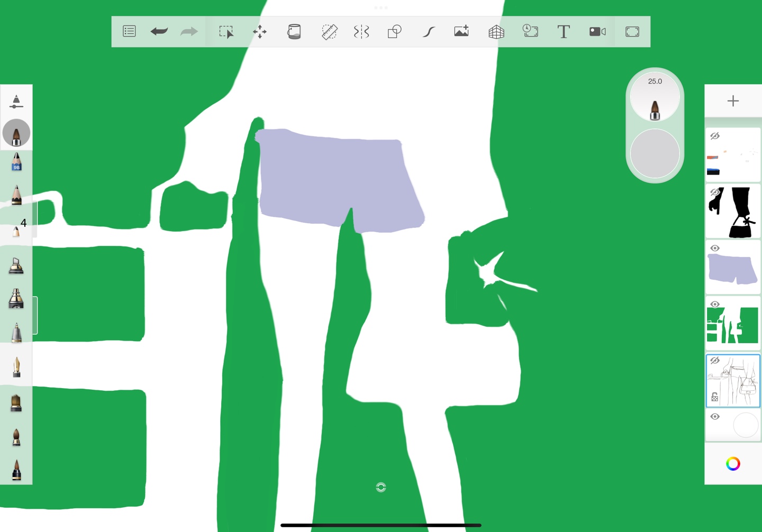The height and width of the screenshot is (532, 762).
Task: Select the black silhouette layer thumbnail
Action: click(x=733, y=212)
